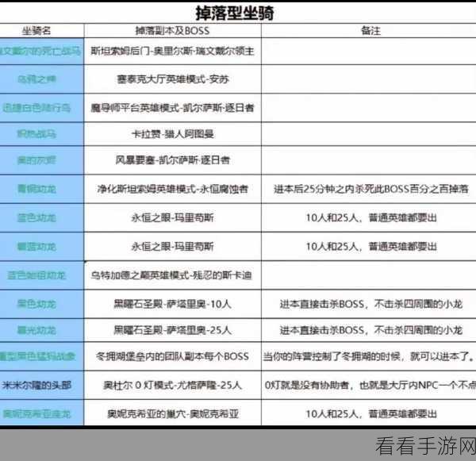The height and width of the screenshot is (461, 476).
Task: Click the mount name "米米尔隆的头部"
Action: (36, 385)
